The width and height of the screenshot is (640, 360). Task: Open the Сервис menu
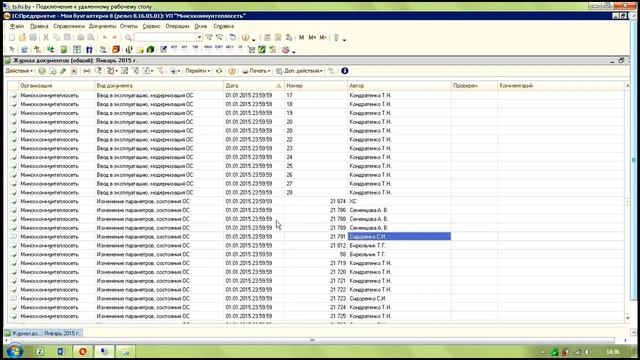pyautogui.click(x=151, y=26)
